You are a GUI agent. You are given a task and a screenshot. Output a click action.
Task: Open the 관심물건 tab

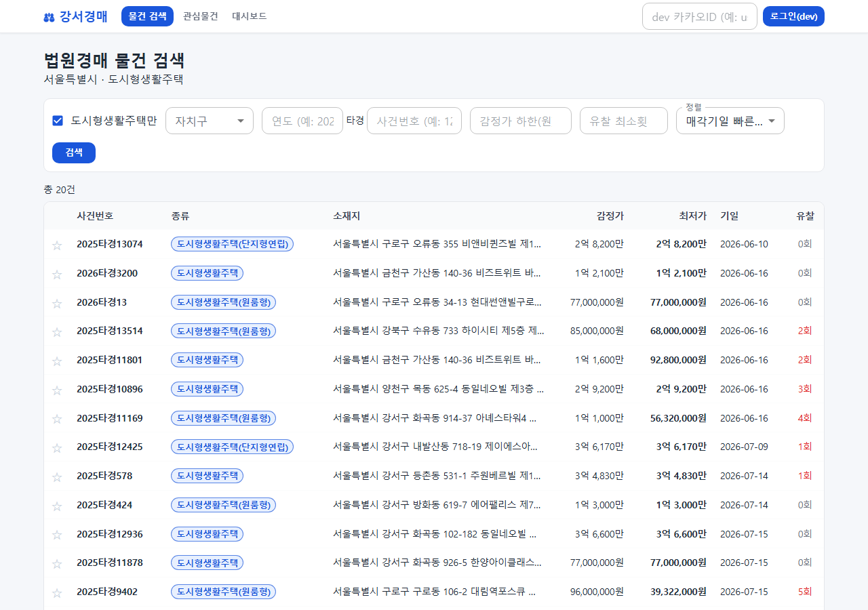click(x=201, y=16)
